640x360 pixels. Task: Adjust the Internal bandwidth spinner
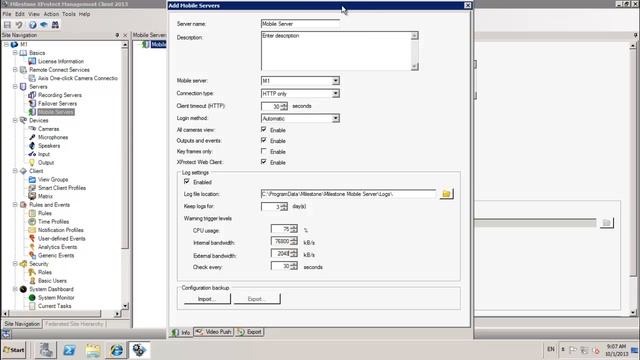293,242
